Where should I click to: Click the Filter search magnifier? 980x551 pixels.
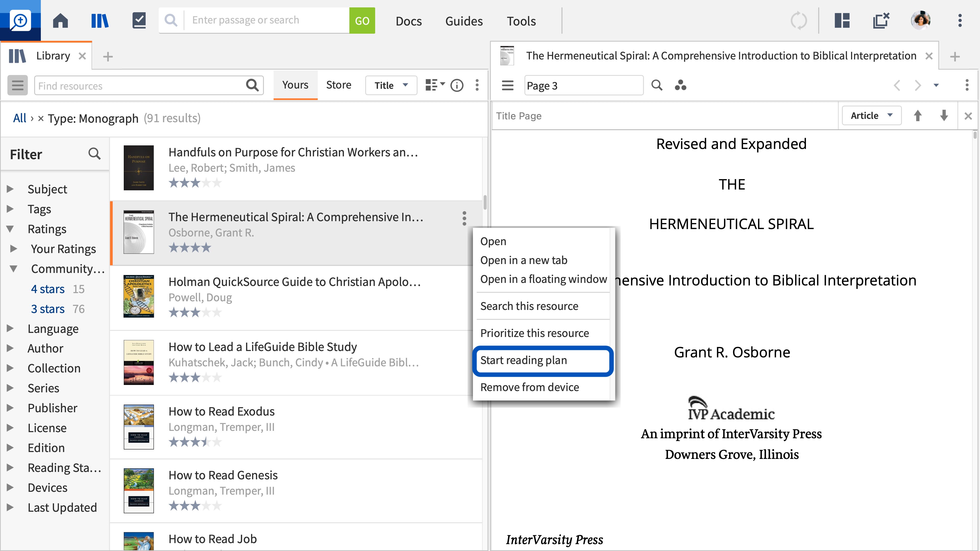[94, 154]
